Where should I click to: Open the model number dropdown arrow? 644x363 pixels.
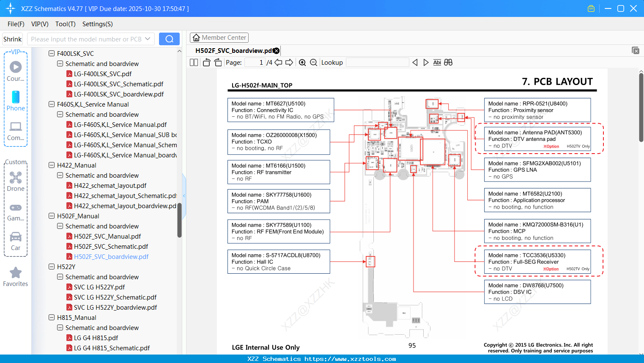(x=148, y=39)
